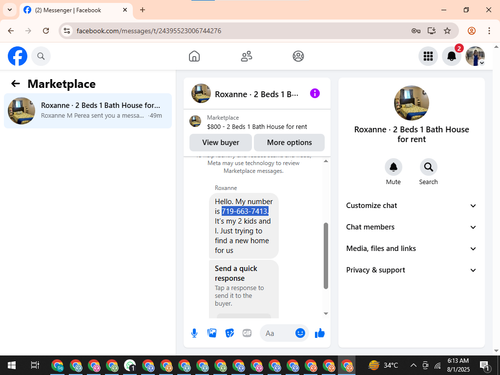Click the chat scroll-up arrow
The image size is (500, 375).
[326, 161]
